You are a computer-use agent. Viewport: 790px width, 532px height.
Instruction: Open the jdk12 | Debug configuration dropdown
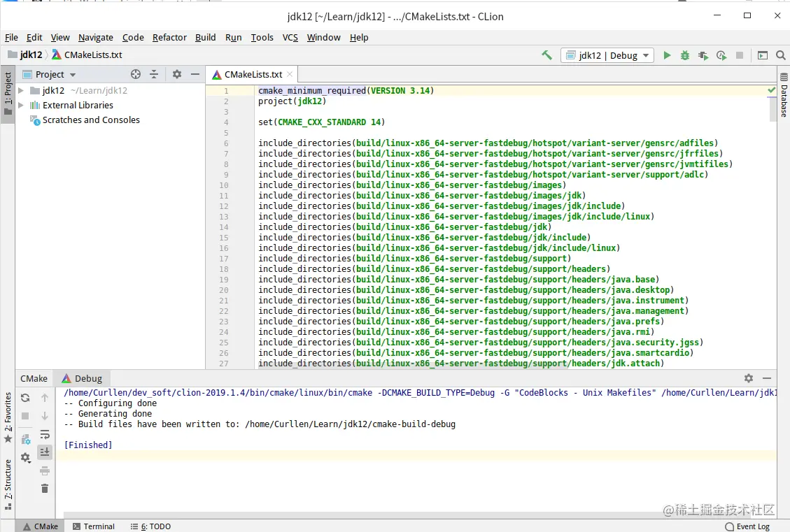[x=607, y=55]
